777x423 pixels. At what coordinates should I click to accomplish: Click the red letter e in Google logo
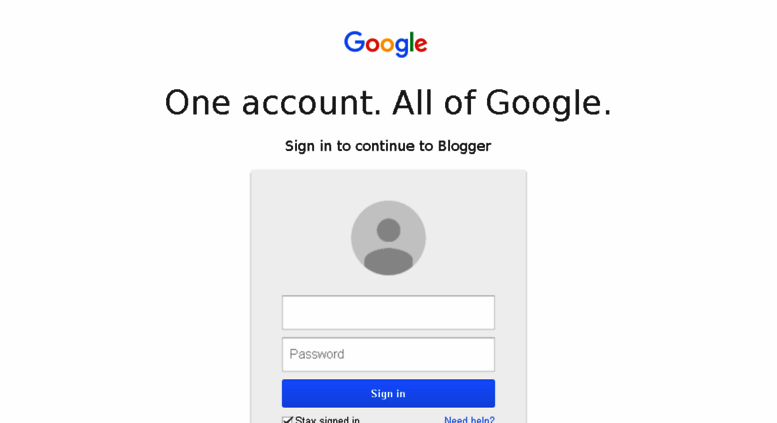click(420, 45)
